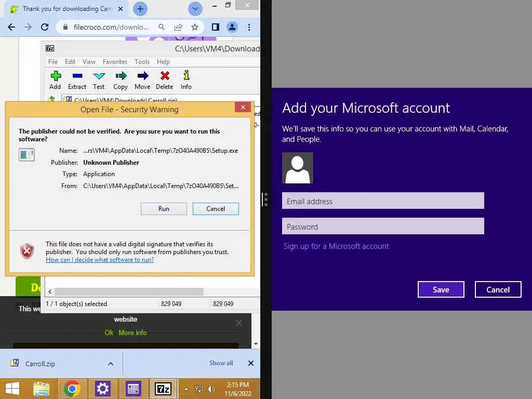Toggle Chrome side panel icon
The height and width of the screenshot is (399, 532).
(x=216, y=27)
